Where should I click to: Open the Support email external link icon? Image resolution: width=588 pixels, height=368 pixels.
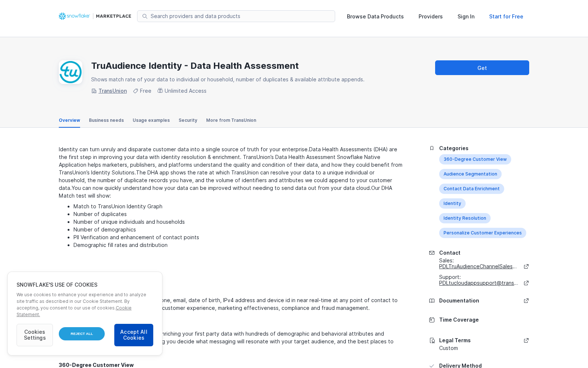click(x=526, y=283)
